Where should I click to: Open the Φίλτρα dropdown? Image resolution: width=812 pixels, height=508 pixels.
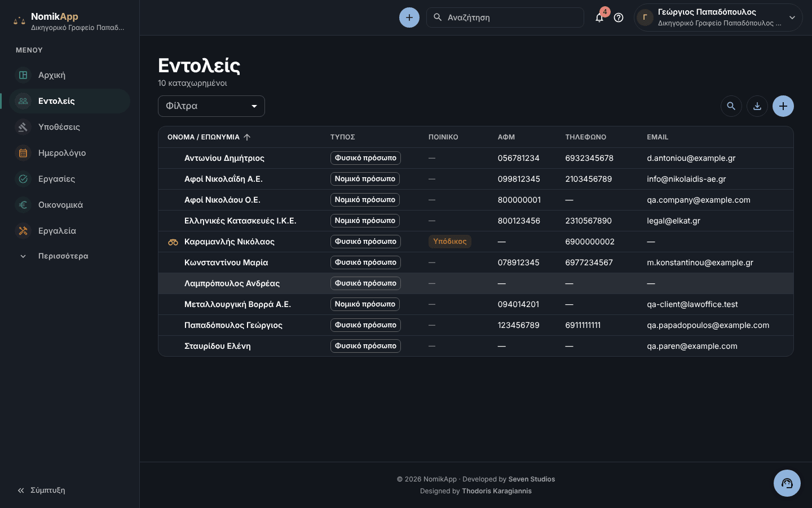211,106
